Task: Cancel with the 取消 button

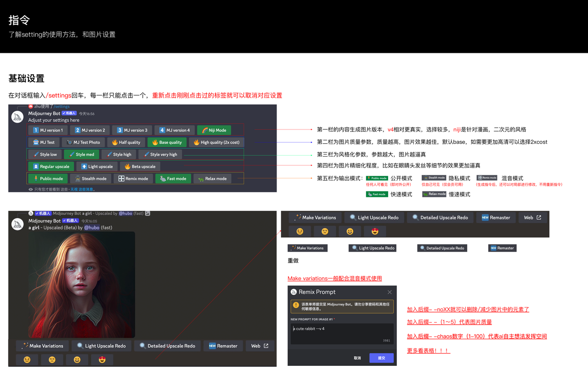Action: pos(357,358)
